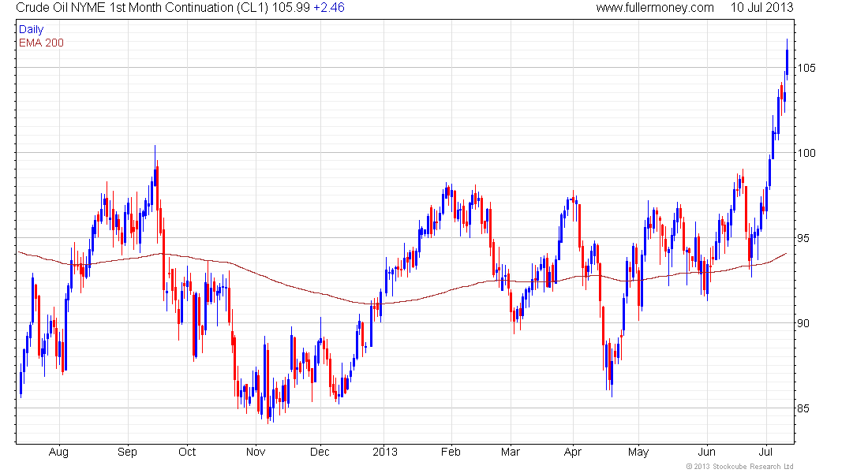Click the Stockcube Research Ltd copyright notice

coord(739,467)
